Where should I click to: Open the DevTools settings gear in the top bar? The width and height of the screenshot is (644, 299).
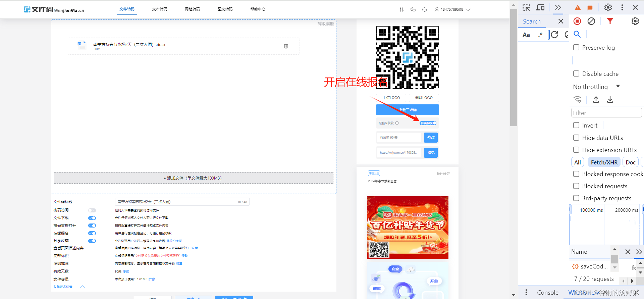pos(608,7)
